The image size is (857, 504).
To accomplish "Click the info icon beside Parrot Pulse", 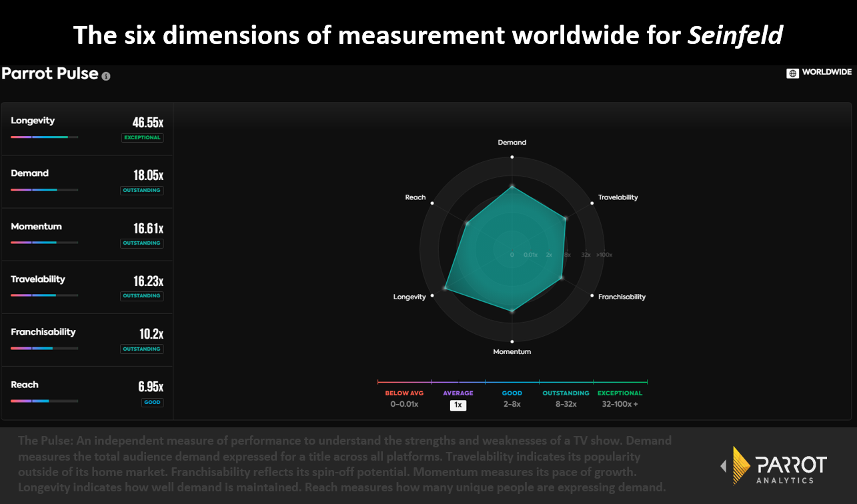I will [106, 76].
